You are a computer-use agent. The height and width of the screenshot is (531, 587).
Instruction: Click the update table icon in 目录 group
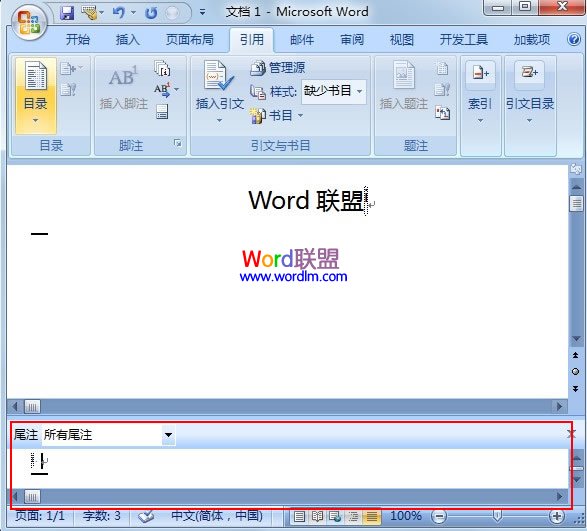(x=68, y=89)
